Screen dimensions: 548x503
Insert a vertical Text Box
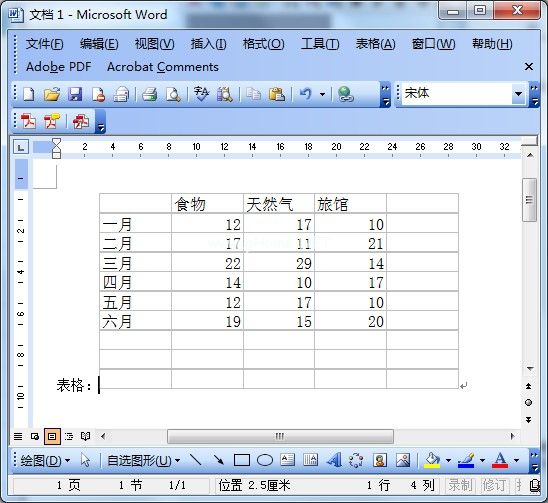point(310,460)
